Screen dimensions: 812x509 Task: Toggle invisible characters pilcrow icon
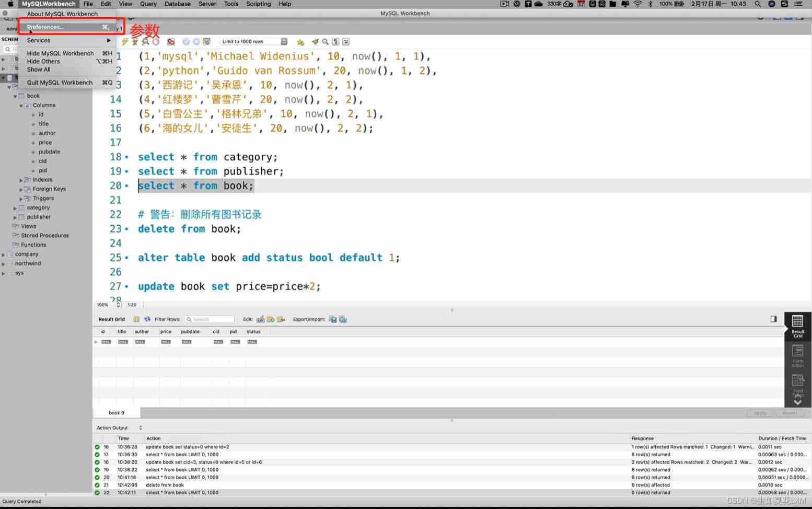(335, 42)
